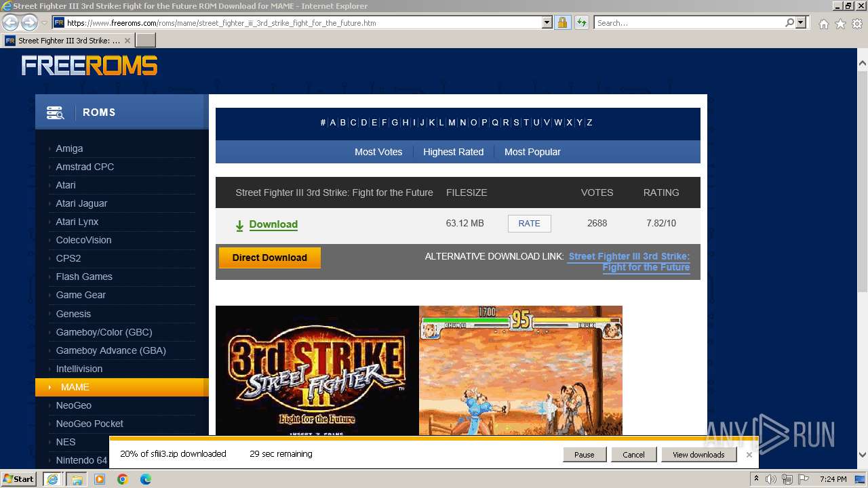Open the Flash Games category

click(84, 277)
